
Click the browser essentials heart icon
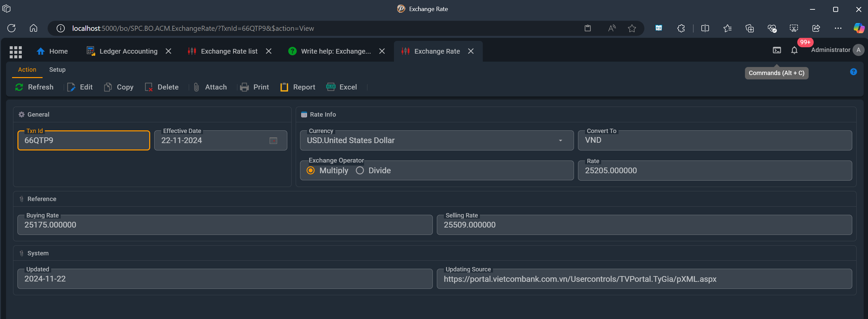(x=772, y=28)
